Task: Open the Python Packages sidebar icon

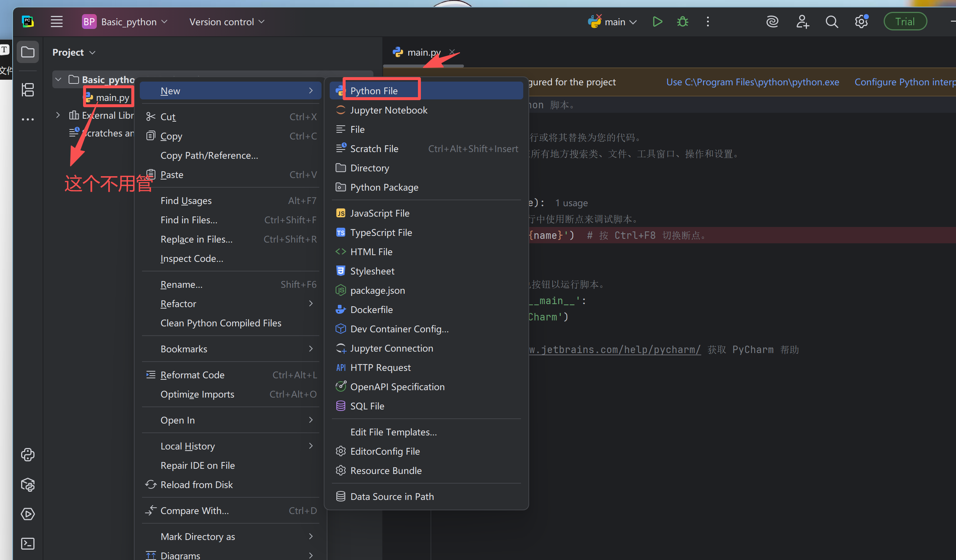Action: (x=28, y=484)
